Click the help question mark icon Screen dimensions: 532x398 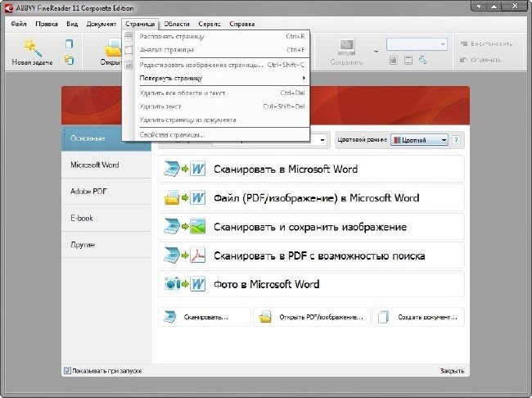457,139
